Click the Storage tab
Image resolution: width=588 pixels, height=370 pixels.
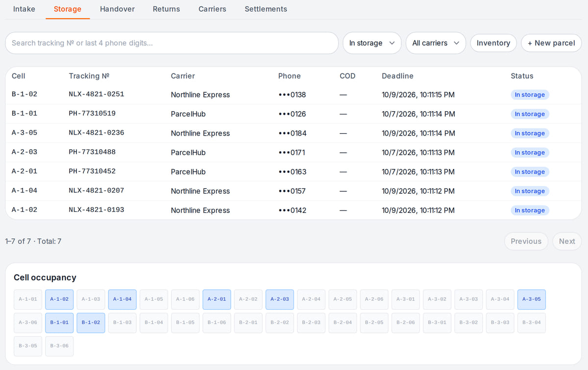point(68,9)
